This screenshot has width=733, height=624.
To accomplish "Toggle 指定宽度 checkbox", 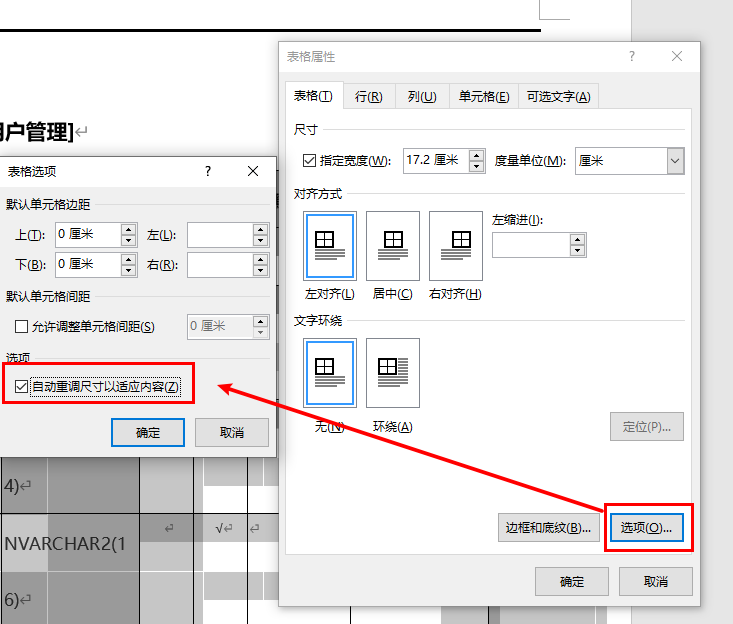I will click(309, 161).
